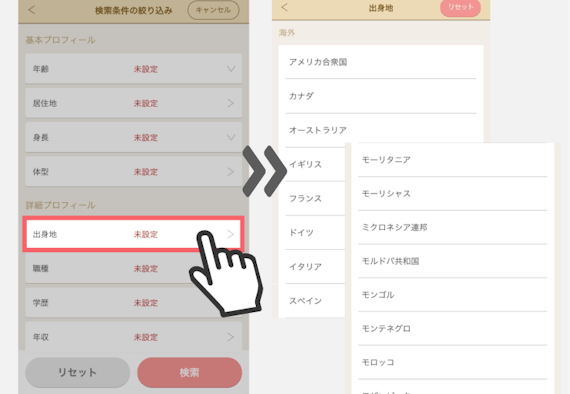Open 体型 with its arrow icon
This screenshot has width=570, height=394.
(x=230, y=172)
